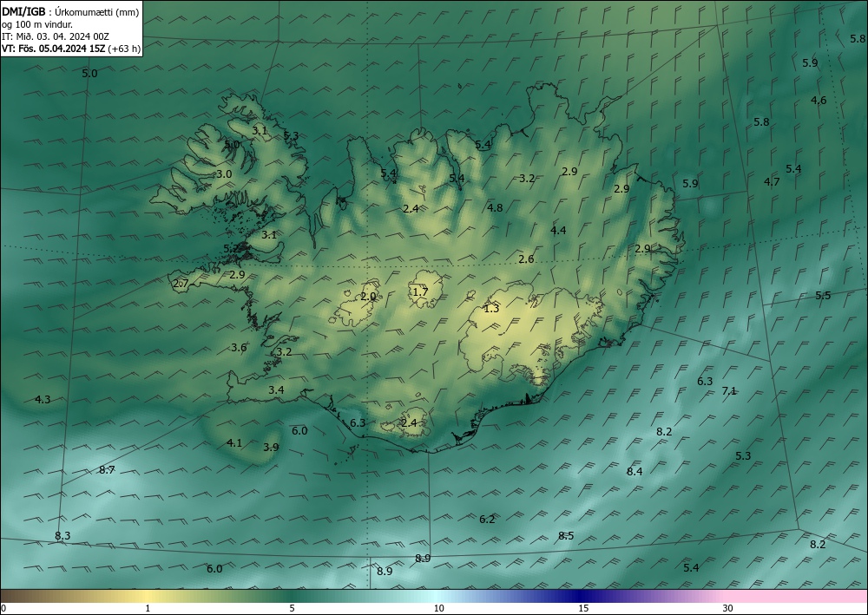The width and height of the screenshot is (868, 615).
Task: Click the 8.3 value label
Action: 62,535
